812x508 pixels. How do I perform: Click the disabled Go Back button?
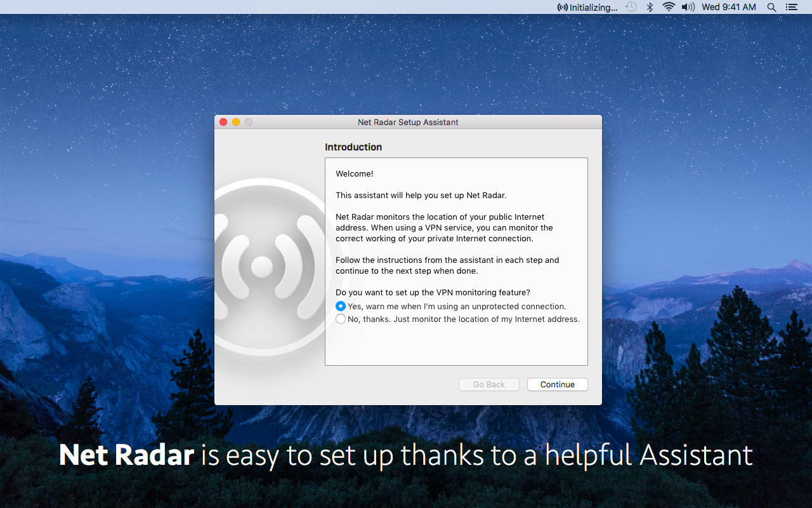point(489,384)
